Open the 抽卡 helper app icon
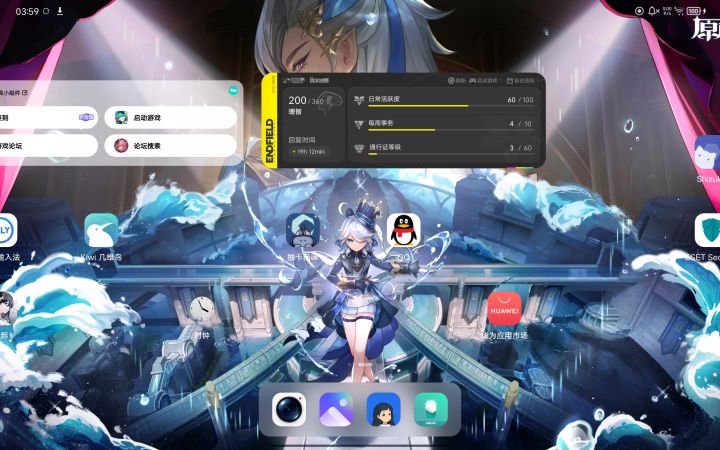 (303, 230)
